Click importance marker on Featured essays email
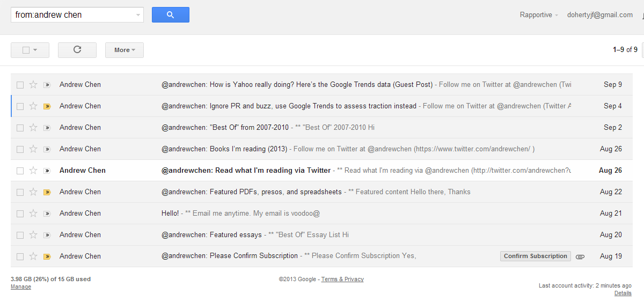Viewport: 644px width, 301px height. pos(47,235)
